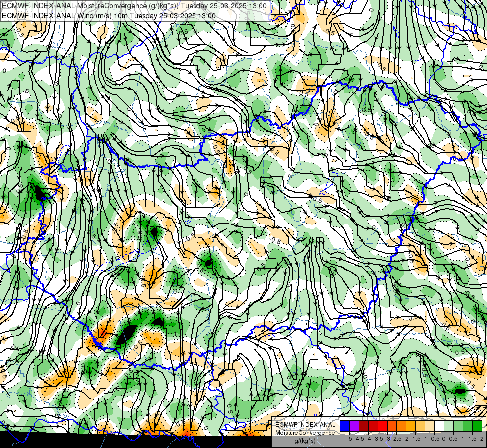Click the light orange swatch between -1.5 and -1

(420, 426)
